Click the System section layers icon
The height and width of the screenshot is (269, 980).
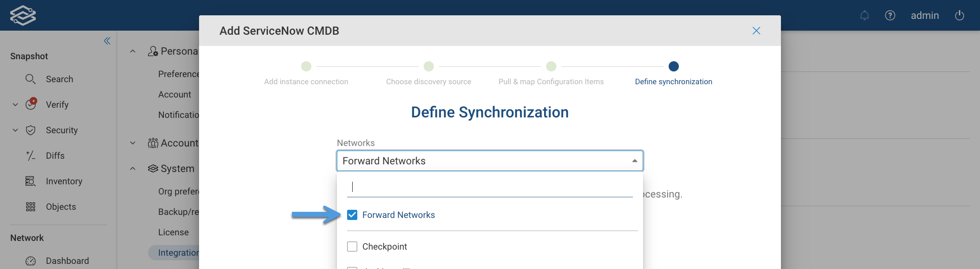pos(153,168)
